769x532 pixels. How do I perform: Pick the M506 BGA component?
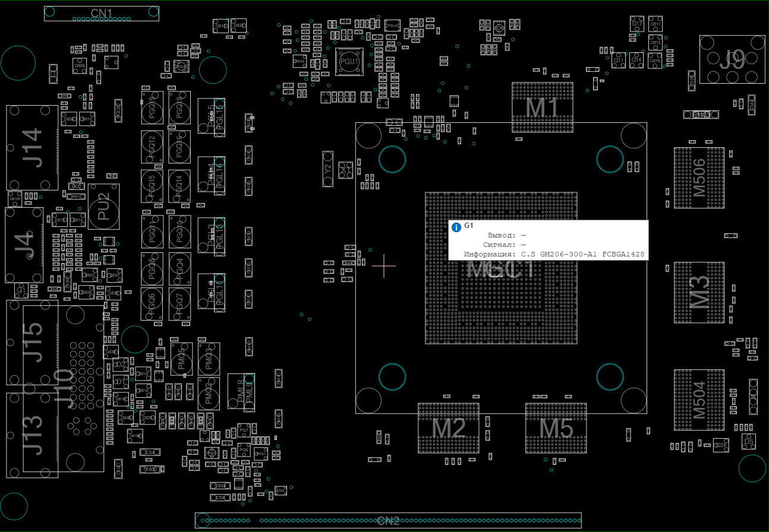point(699,178)
